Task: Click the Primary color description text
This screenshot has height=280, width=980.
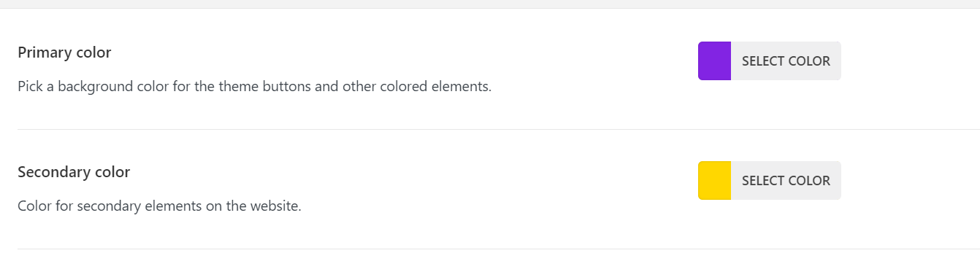Action: pyautogui.click(x=254, y=87)
